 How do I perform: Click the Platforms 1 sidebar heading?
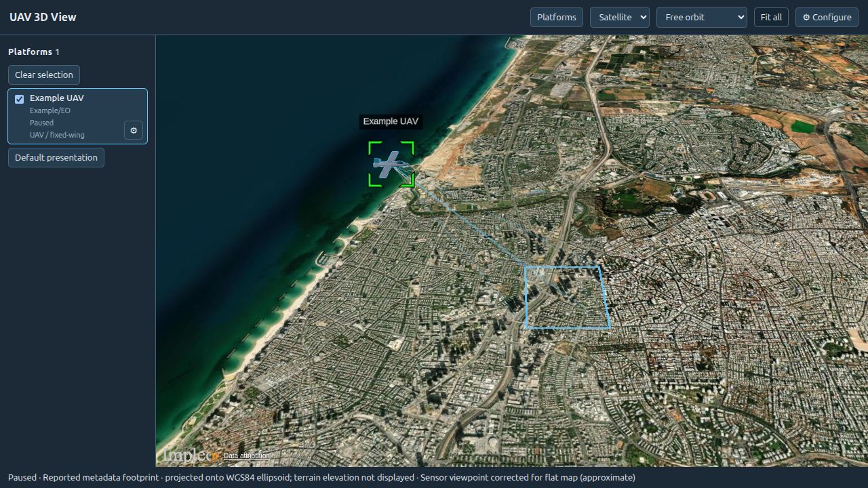tap(34, 52)
